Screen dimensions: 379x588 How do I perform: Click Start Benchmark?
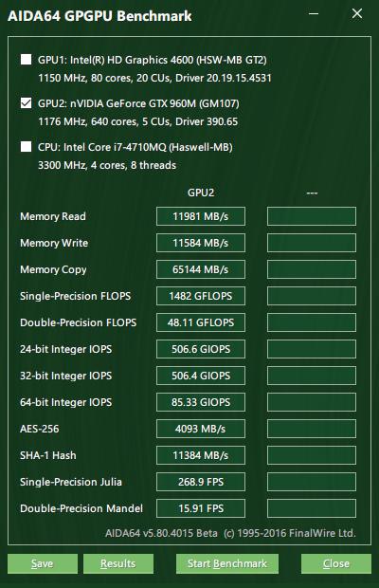(x=227, y=563)
